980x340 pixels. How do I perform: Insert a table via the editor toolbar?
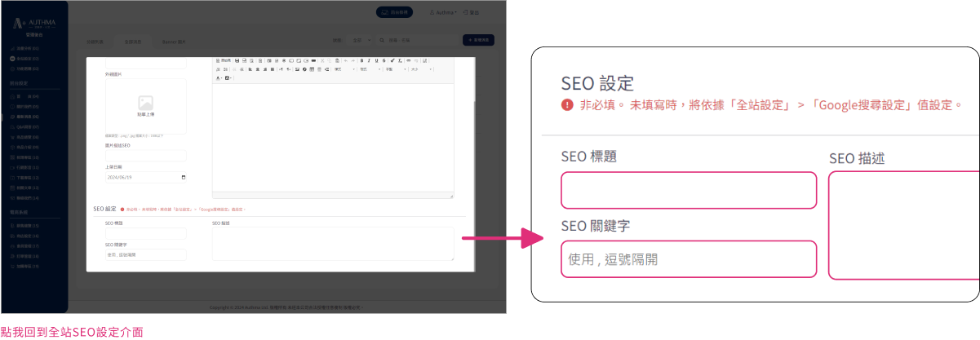coord(311,69)
